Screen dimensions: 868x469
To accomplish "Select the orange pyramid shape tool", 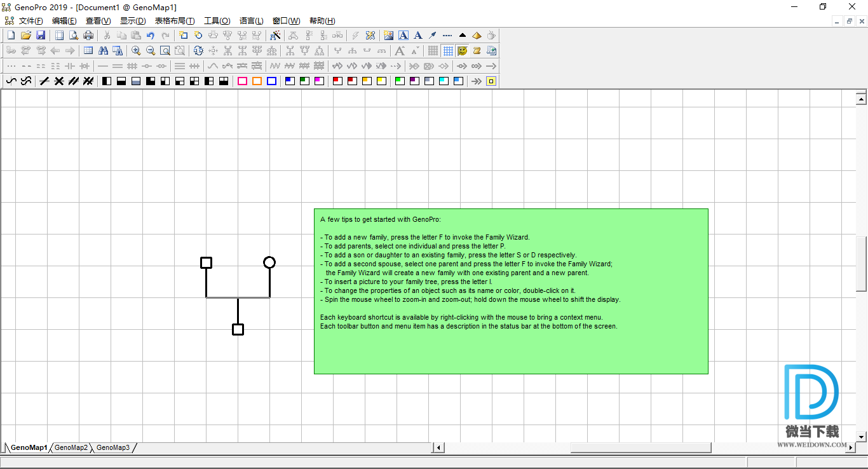I will (477, 36).
